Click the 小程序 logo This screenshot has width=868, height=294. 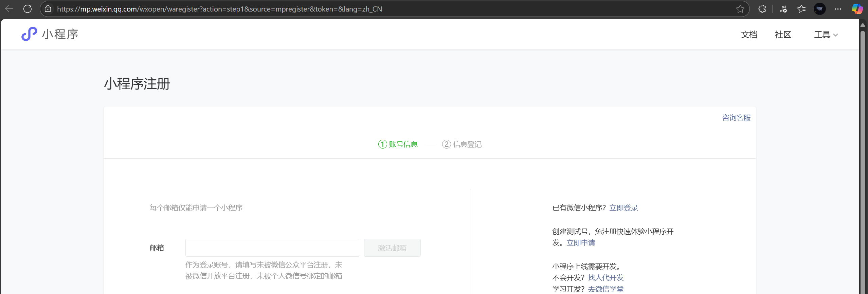tap(50, 34)
